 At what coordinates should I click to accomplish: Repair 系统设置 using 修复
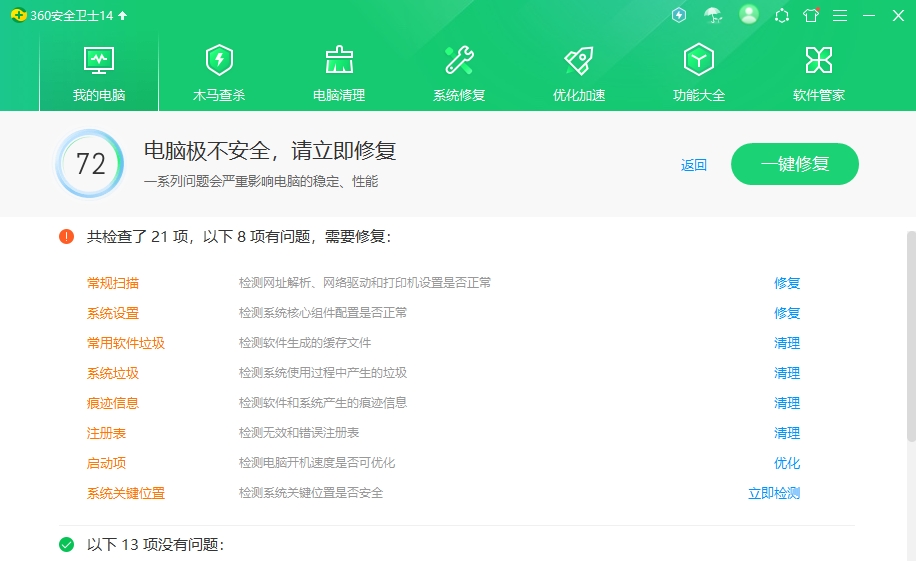pyautogui.click(x=787, y=313)
